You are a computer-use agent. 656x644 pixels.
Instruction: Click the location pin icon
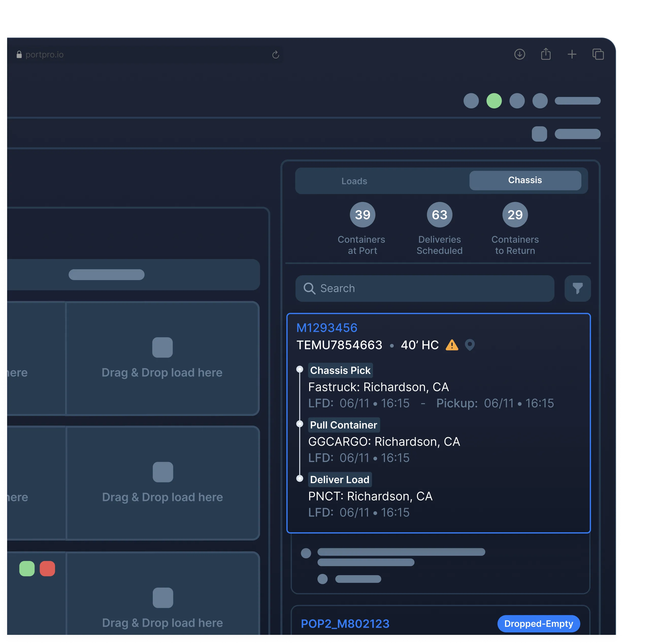click(x=470, y=345)
